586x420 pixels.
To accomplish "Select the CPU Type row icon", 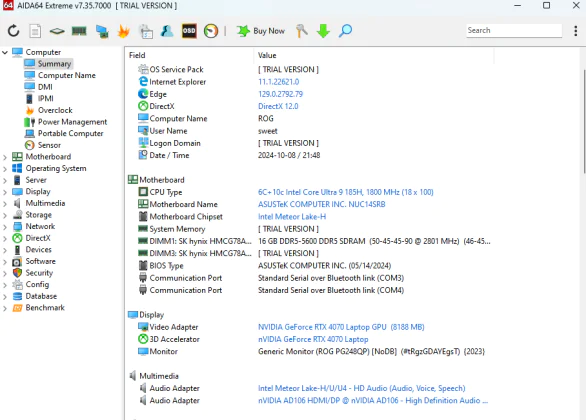I will tap(143, 192).
